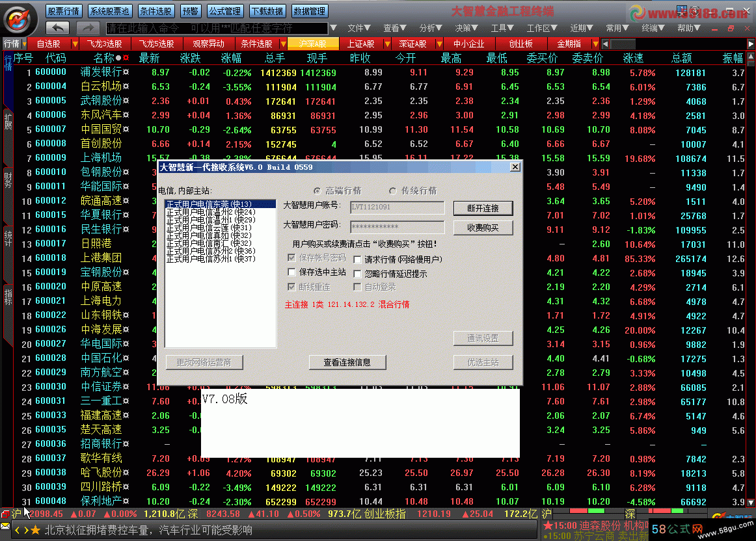Image resolution: width=756 pixels, height=541 pixels.
Task: Click the network monitor icon in title bar
Action: [681, 10]
